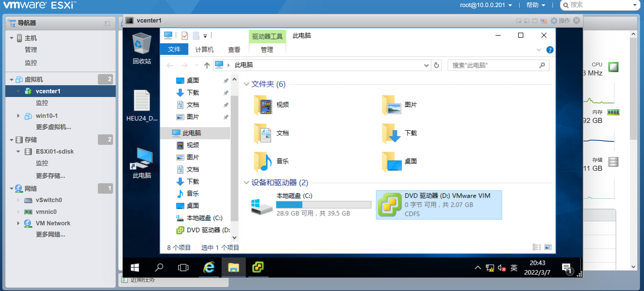644x291 pixels.
Task: Click the VMware installer taskbar icon
Action: tap(258, 268)
